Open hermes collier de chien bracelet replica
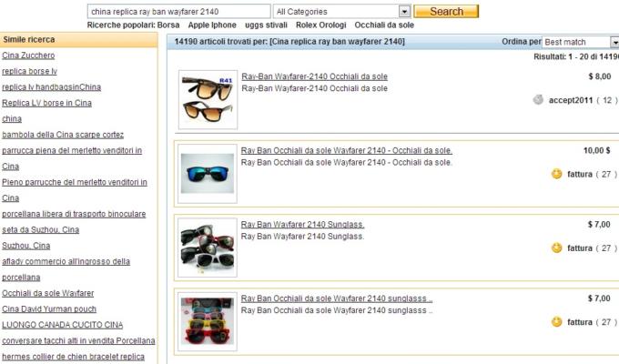This screenshot has width=619, height=364. point(73,356)
